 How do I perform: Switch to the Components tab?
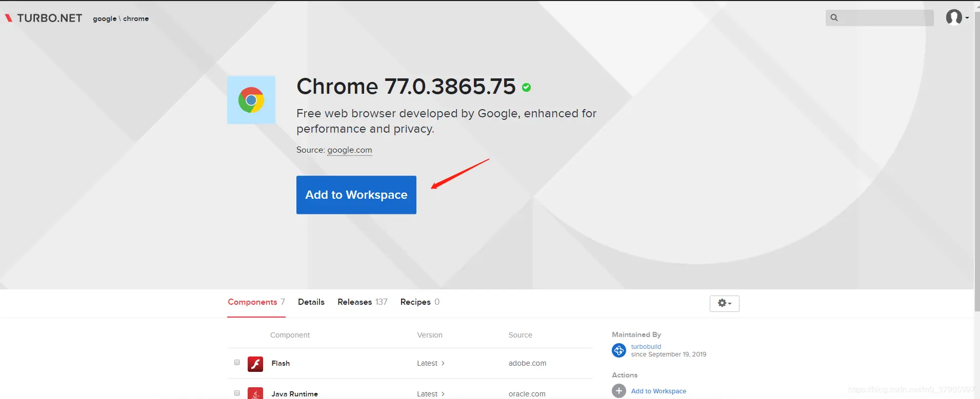[256, 302]
